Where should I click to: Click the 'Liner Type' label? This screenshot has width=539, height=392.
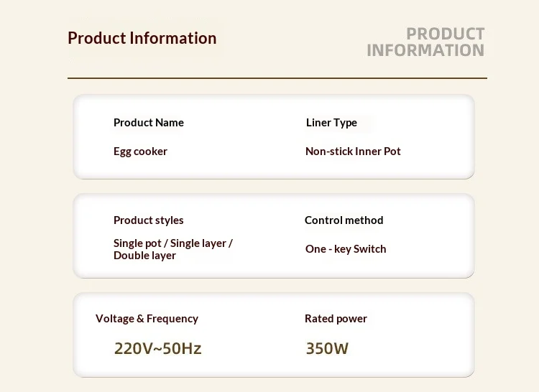tap(331, 123)
